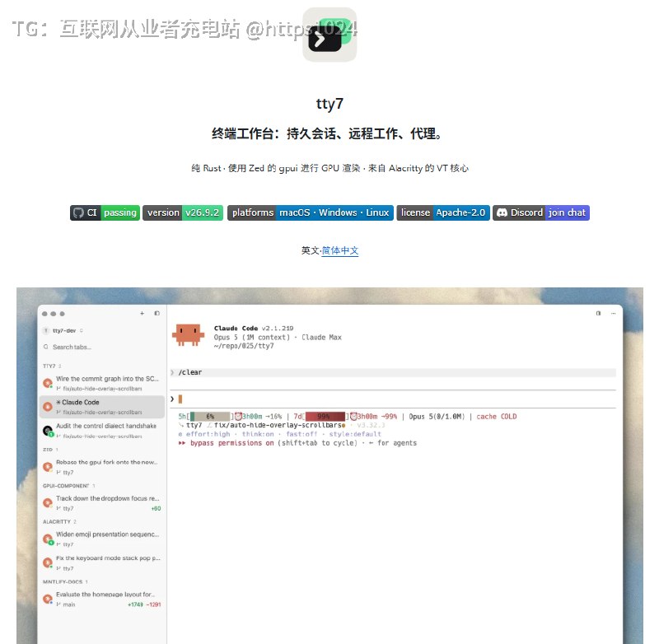Click agent icon of 'Fix the keyboard mode' row
Image resolution: width=659 pixels, height=644 pixels.
(48, 563)
